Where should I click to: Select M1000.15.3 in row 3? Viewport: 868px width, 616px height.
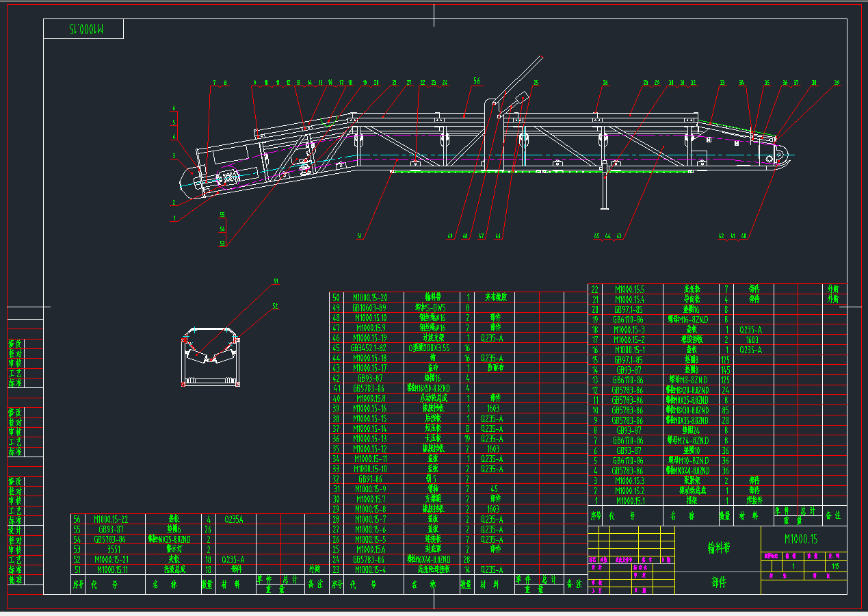[630, 480]
